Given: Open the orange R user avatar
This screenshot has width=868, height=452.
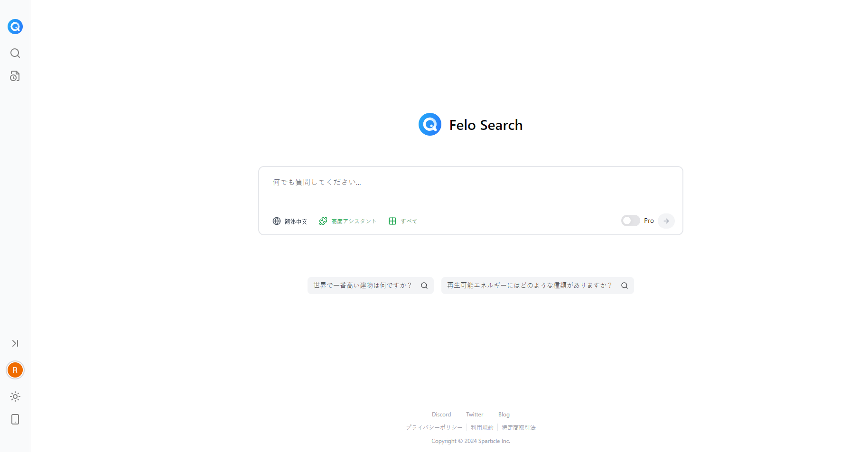Looking at the screenshot, I should click(15, 370).
